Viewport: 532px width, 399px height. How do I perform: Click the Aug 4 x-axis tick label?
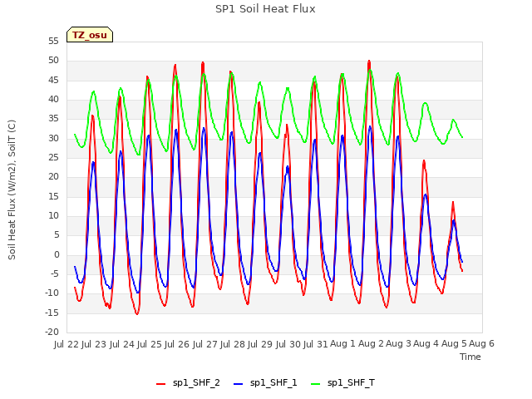point(426,344)
